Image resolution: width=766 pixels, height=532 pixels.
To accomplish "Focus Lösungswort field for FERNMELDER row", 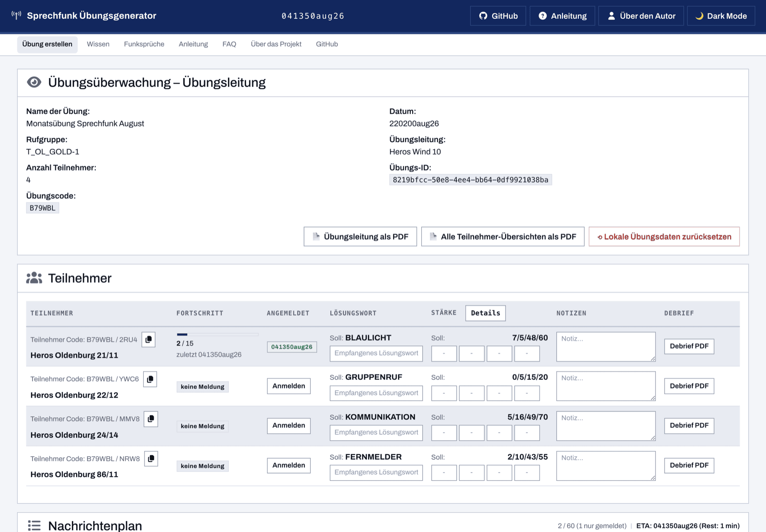I will point(376,473).
